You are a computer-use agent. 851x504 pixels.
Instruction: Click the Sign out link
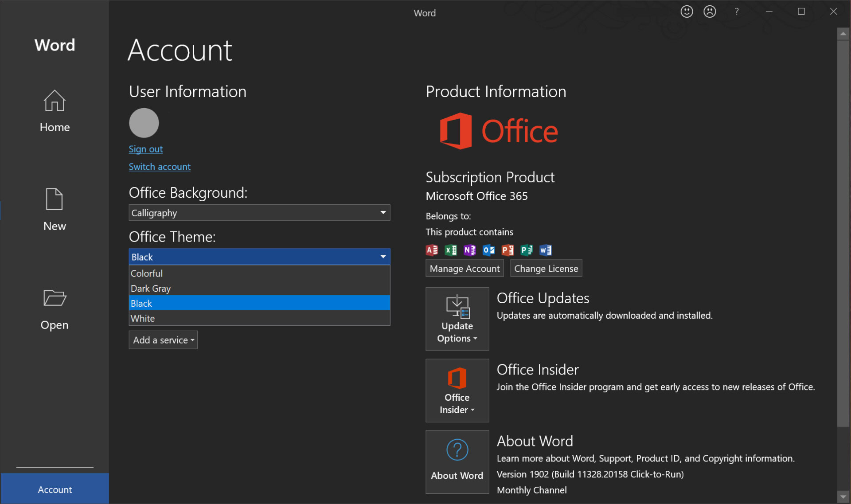[146, 148]
